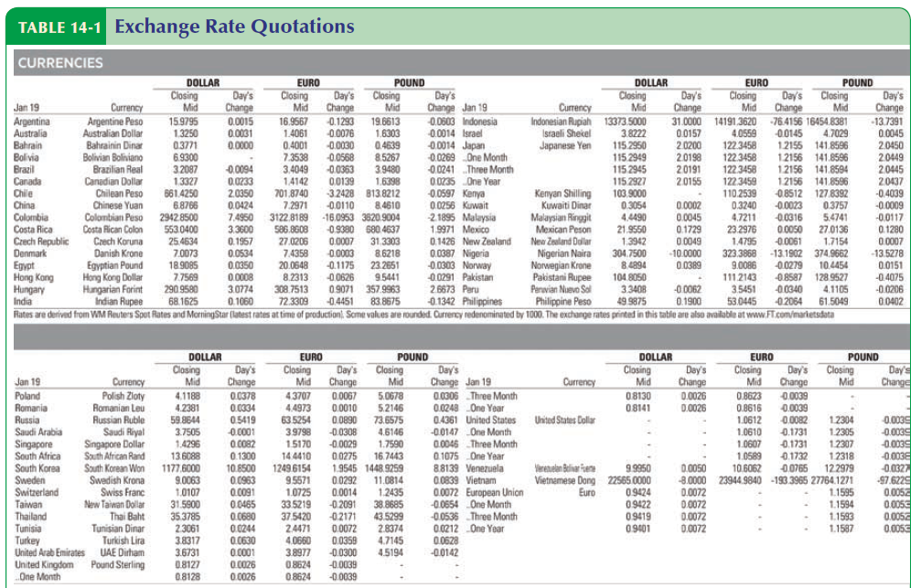Click the 'Australian Dollar' currency name

pyautogui.click(x=112, y=134)
